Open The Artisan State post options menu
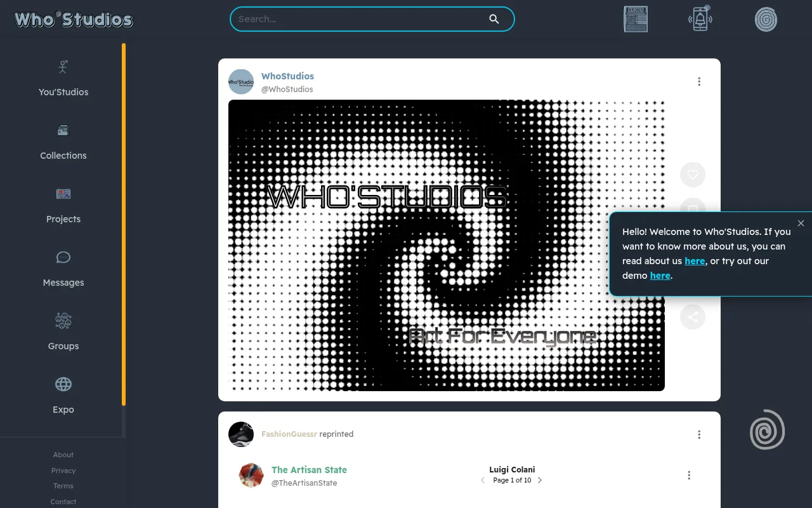812x508 pixels. coord(689,475)
